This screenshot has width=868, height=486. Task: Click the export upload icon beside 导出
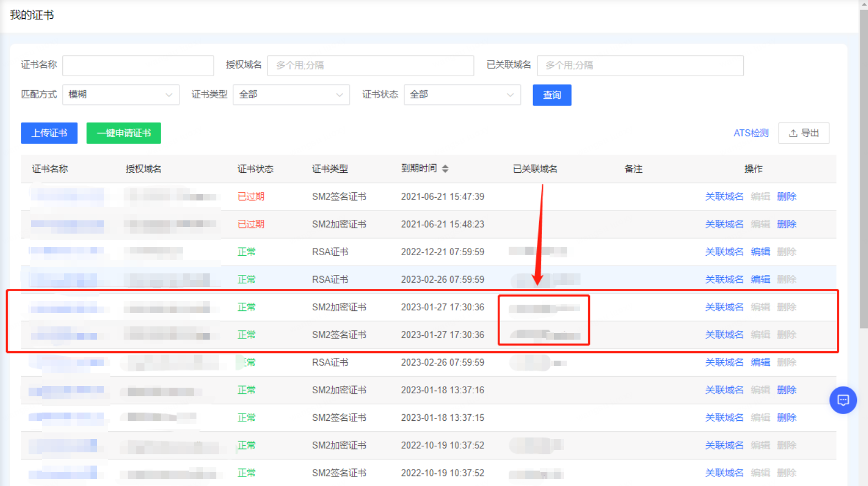click(793, 133)
